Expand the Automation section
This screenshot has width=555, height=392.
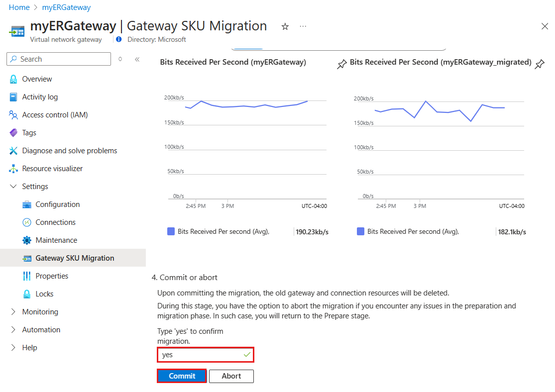(13, 330)
